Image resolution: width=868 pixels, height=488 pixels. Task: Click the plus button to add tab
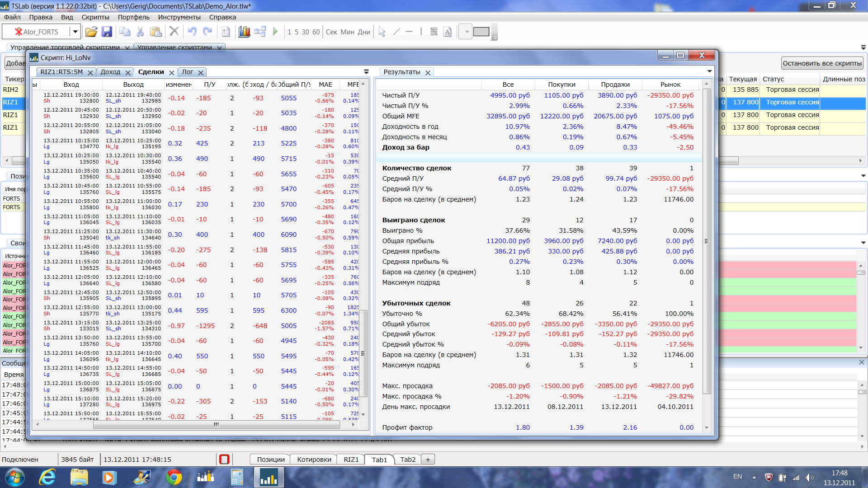(428, 460)
